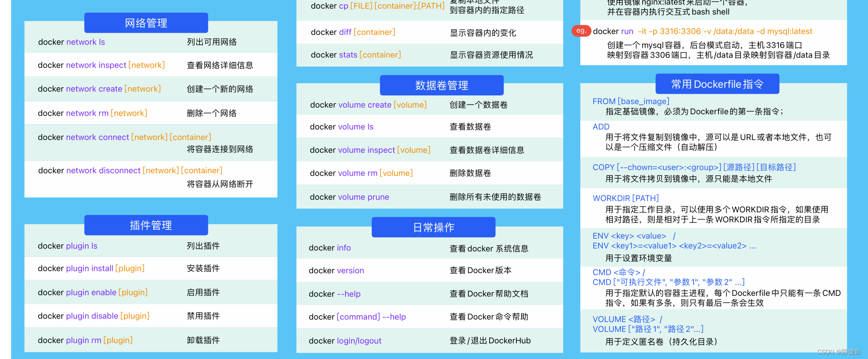
Task: Select the docker version command
Action: [x=336, y=271]
